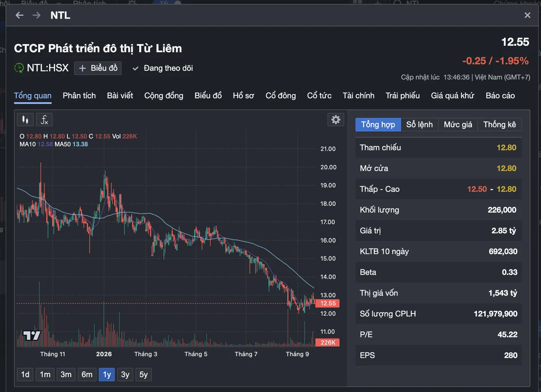Select the 1y chart range
The height and width of the screenshot is (392, 541).
(x=107, y=374)
